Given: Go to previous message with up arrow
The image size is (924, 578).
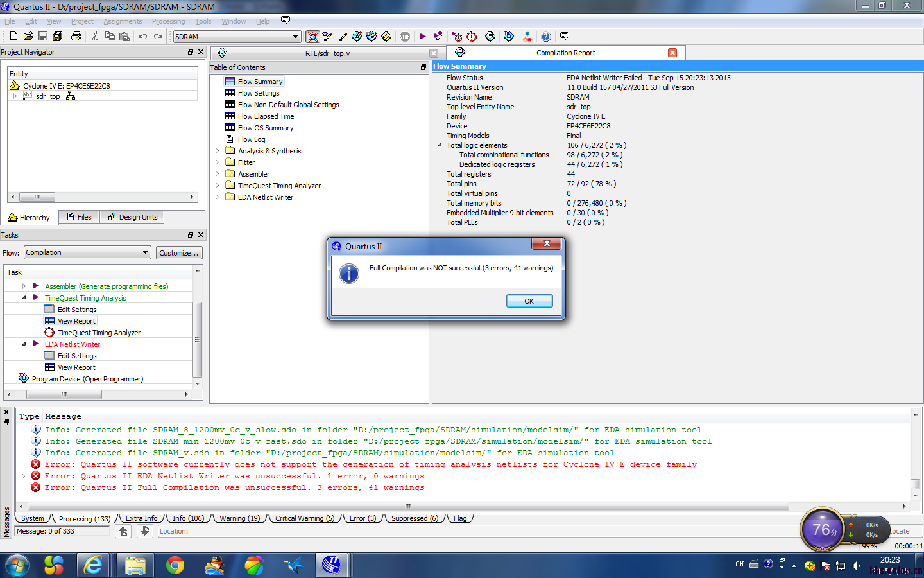Looking at the screenshot, I should 124,531.
